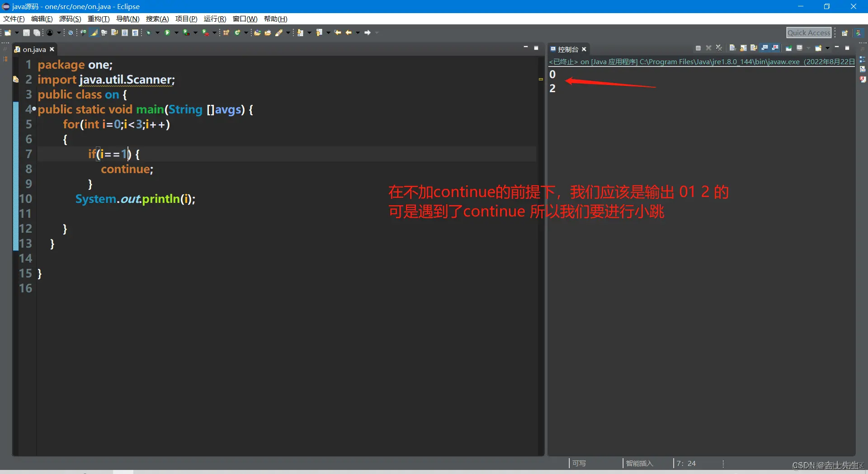This screenshot has height=474, width=868.
Task: Open Console new console icon
Action: 818,48
